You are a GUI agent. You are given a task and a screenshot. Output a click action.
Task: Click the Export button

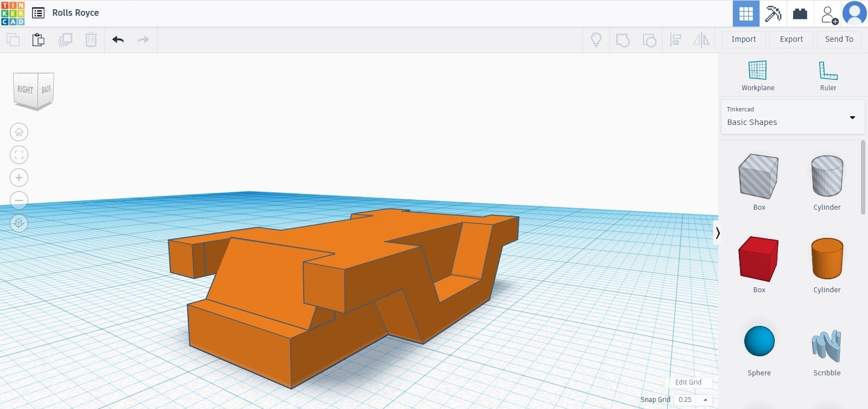pos(792,39)
